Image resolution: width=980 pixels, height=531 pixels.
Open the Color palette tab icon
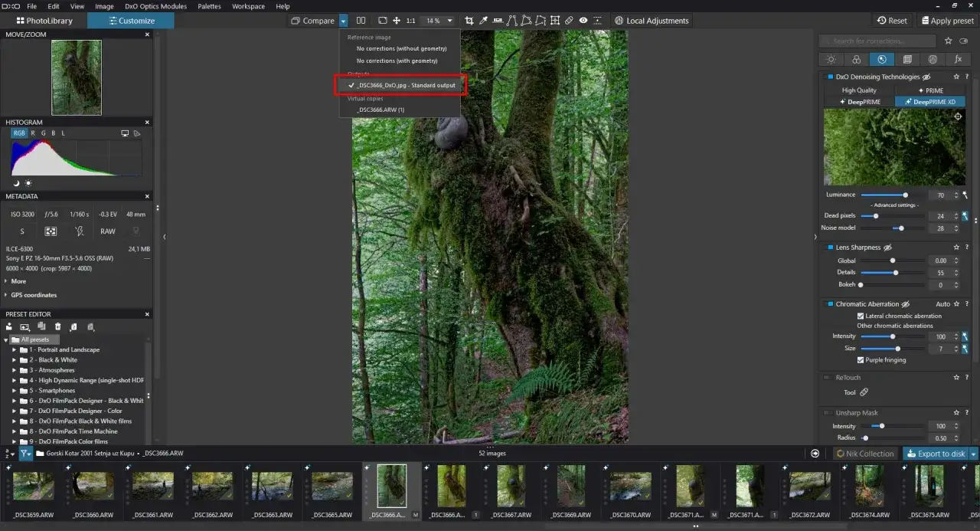[856, 59]
